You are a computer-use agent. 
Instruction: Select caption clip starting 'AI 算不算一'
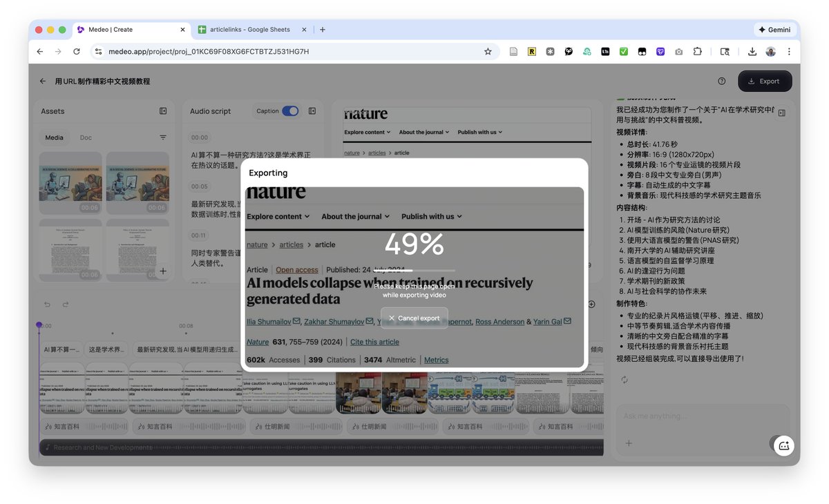(x=62, y=350)
